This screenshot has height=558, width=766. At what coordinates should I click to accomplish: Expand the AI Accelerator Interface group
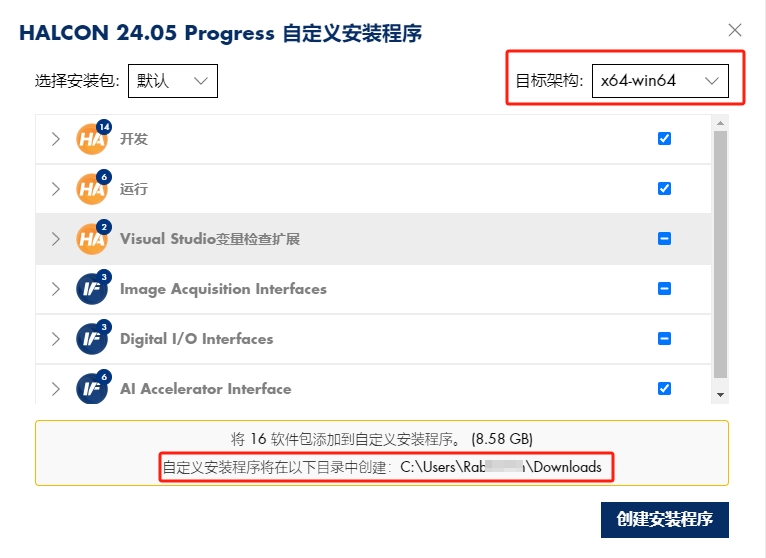[x=56, y=388]
